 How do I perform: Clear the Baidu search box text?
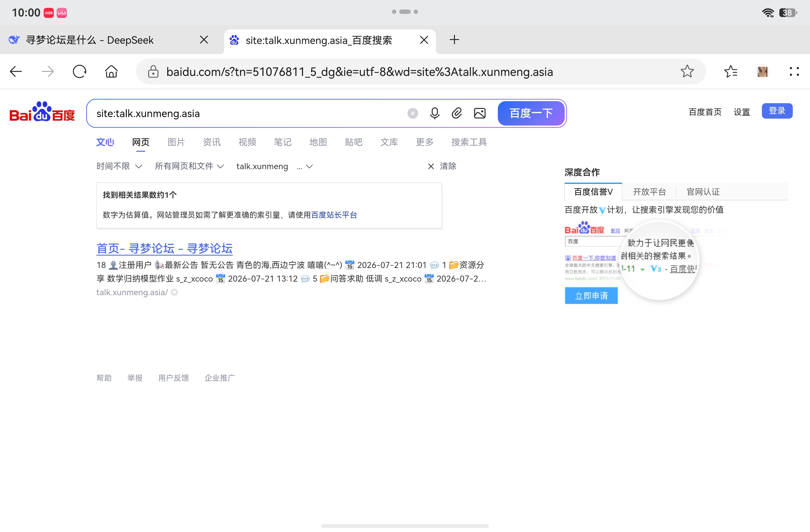point(413,113)
